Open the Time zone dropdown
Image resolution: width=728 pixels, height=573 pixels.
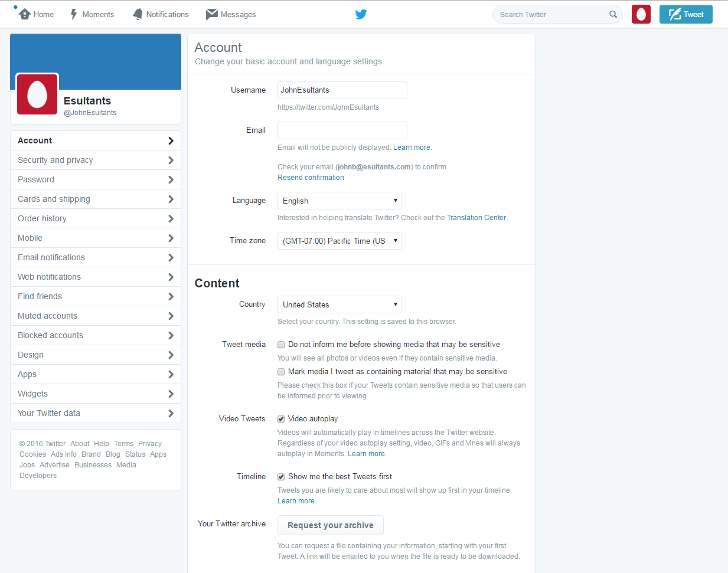point(339,241)
